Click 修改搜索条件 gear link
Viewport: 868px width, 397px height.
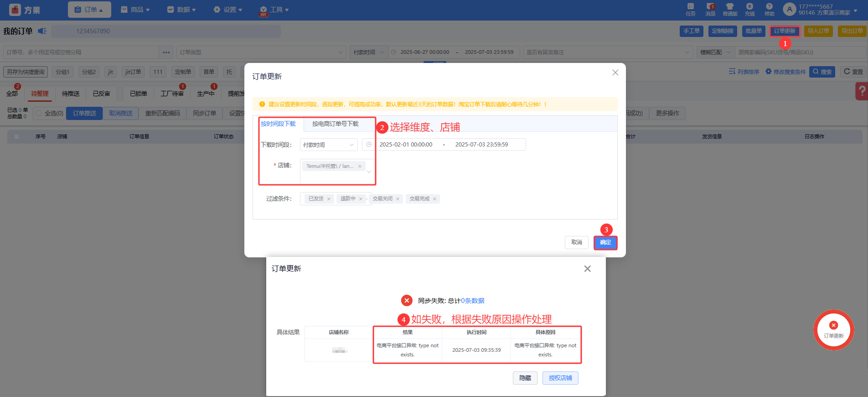785,72
